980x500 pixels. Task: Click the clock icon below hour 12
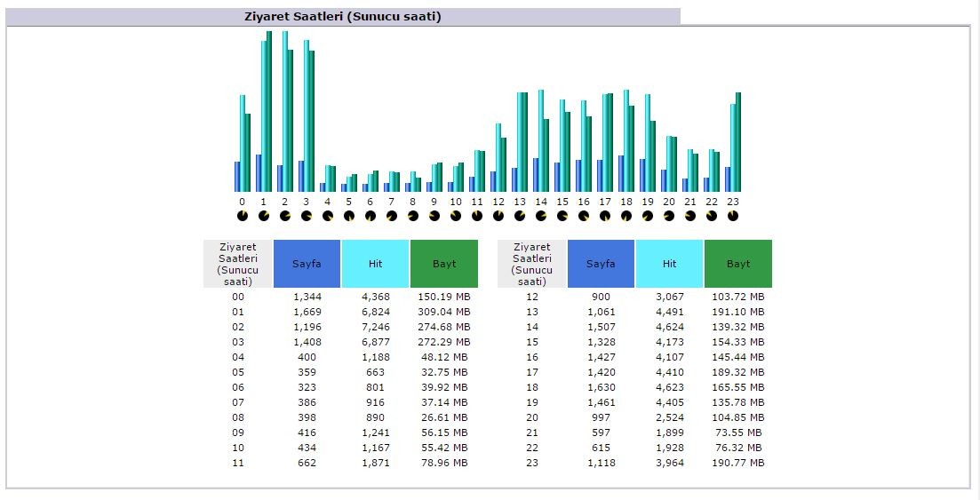(x=498, y=216)
